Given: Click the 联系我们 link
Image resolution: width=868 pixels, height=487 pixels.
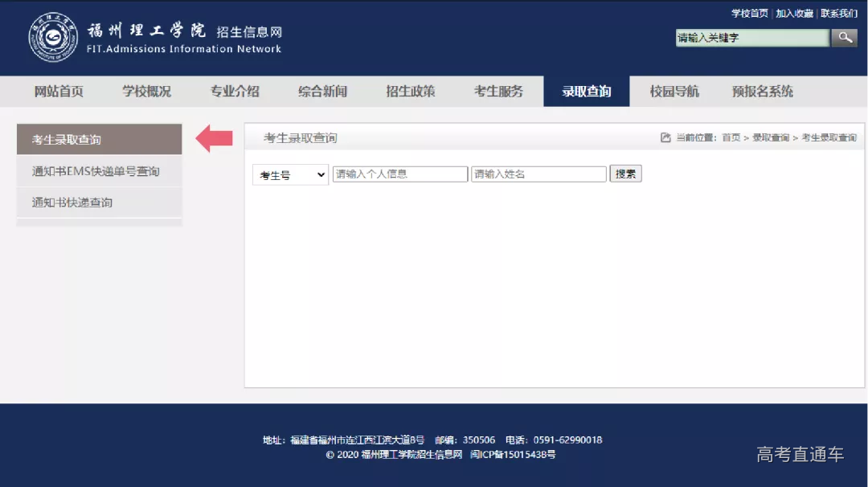Looking at the screenshot, I should click(839, 14).
